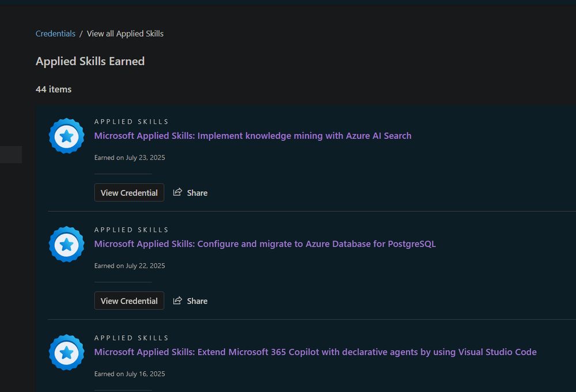Click the badge icon for Microsoft 365 Copilot skill
Image resolution: width=576 pixels, height=392 pixels.
click(x=66, y=352)
